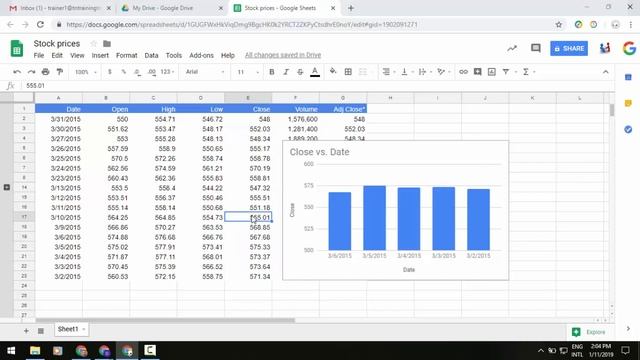Image resolution: width=640 pixels, height=360 pixels.
Task: Open Keep in the side panel
Action: (628, 103)
